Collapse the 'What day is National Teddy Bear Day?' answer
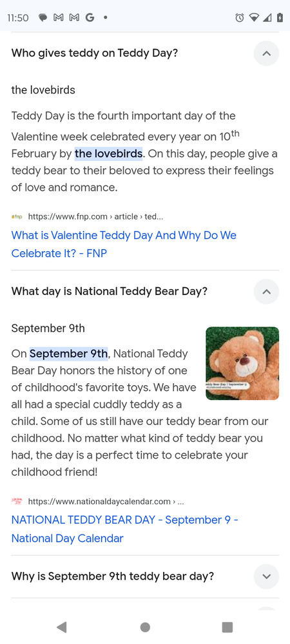This screenshot has height=644, width=290. 266,292
